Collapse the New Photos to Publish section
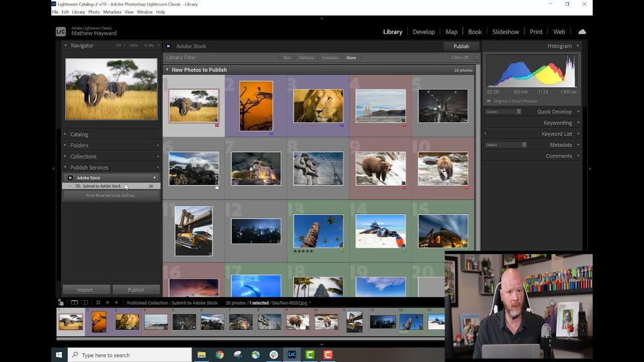644x362 pixels. point(168,70)
